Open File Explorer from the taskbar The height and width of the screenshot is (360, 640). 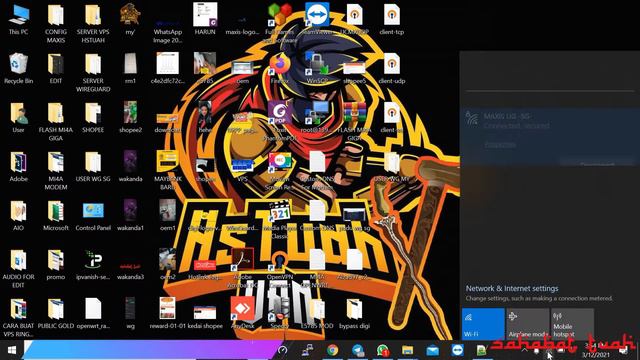click(407, 350)
